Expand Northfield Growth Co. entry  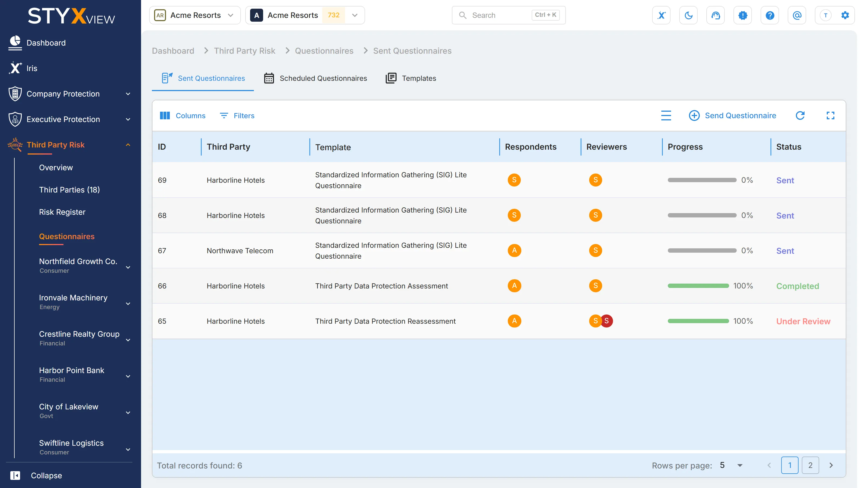(128, 267)
